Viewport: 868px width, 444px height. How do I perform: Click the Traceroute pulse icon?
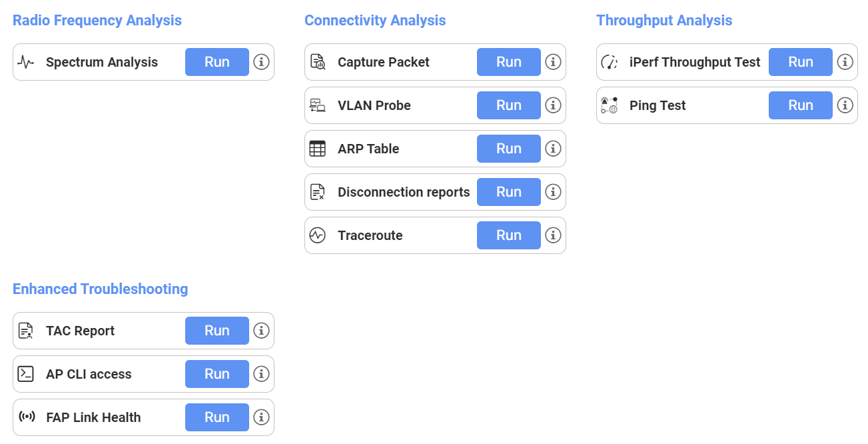tap(318, 235)
